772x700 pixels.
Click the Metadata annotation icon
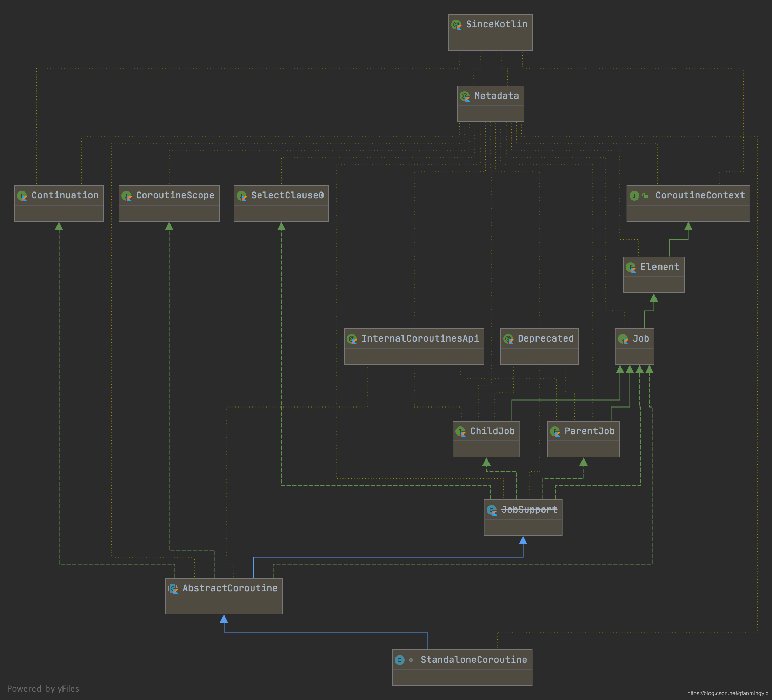pos(465,96)
